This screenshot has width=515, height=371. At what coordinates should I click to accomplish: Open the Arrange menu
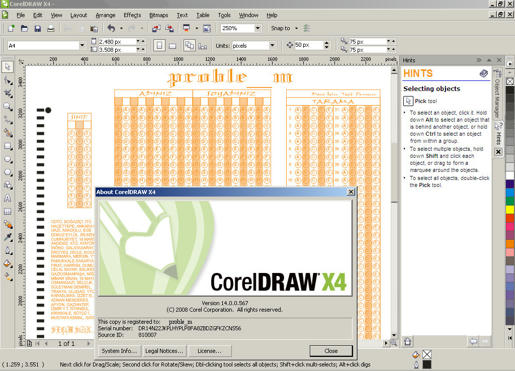105,15
